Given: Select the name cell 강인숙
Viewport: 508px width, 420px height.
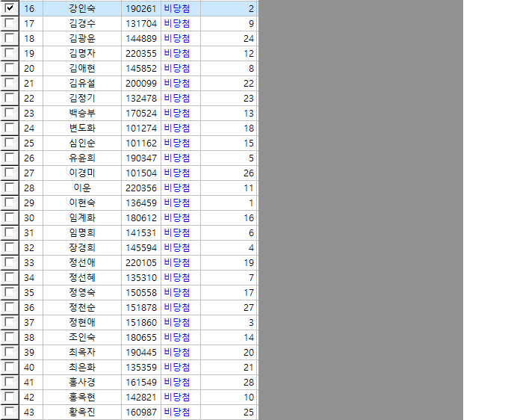Looking at the screenshot, I should coord(82,8).
